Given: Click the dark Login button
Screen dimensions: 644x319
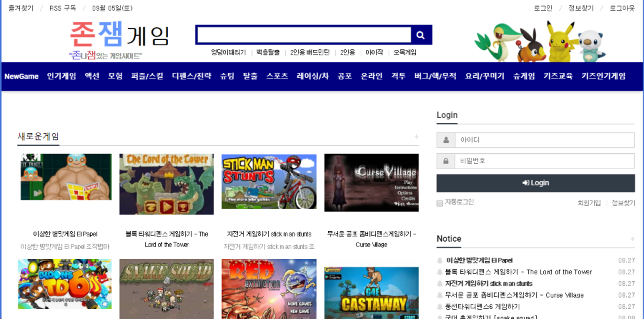Looking at the screenshot, I should (535, 183).
